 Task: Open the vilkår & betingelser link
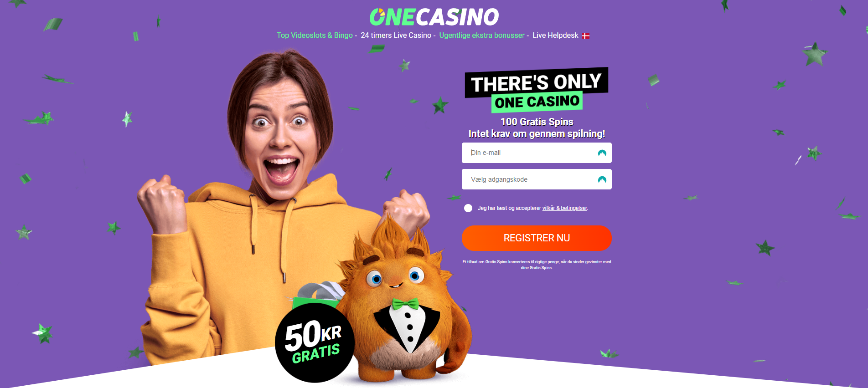click(x=564, y=208)
